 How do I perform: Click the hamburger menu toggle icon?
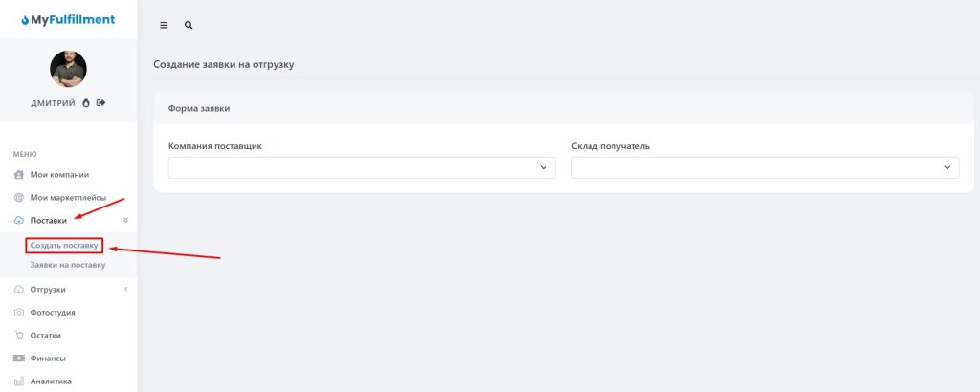pyautogui.click(x=164, y=26)
